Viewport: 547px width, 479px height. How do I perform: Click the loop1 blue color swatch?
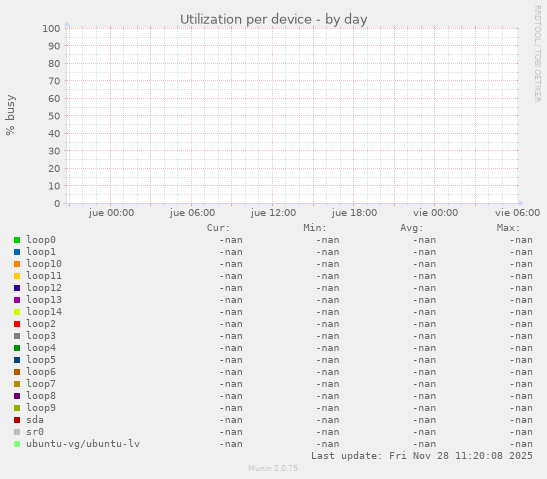point(17,252)
